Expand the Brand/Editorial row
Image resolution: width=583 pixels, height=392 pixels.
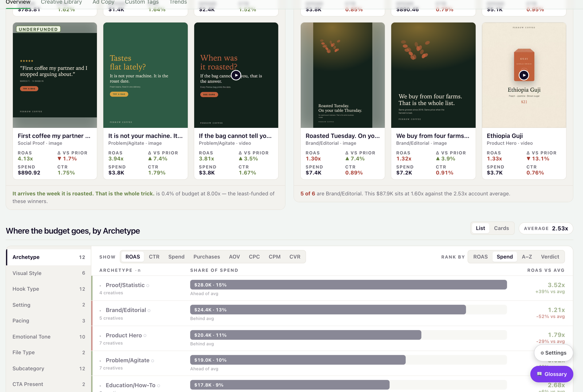[x=100, y=310]
